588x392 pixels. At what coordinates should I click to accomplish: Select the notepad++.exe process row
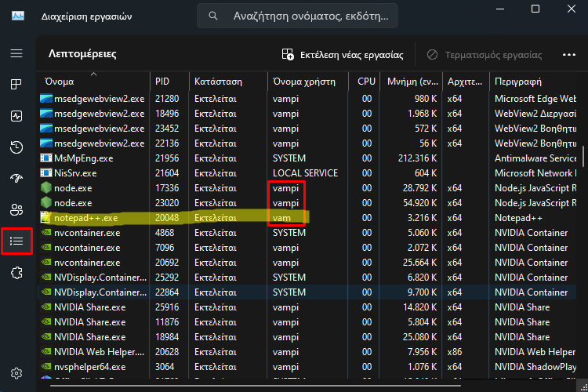(307, 218)
